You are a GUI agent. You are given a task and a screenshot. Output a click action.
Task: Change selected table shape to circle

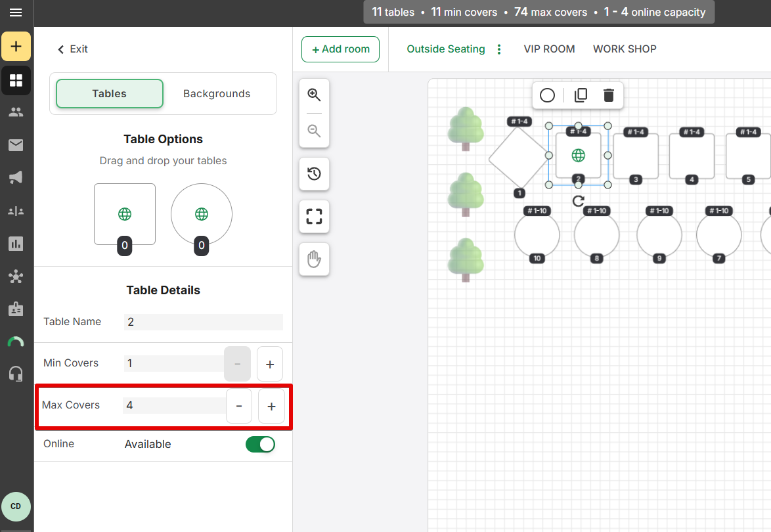coord(547,95)
